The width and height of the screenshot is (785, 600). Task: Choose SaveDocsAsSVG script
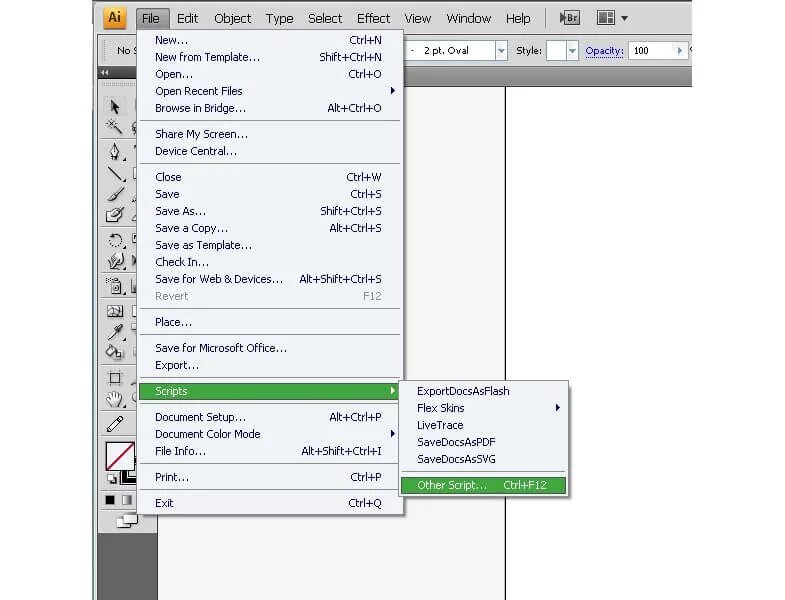click(x=484, y=459)
